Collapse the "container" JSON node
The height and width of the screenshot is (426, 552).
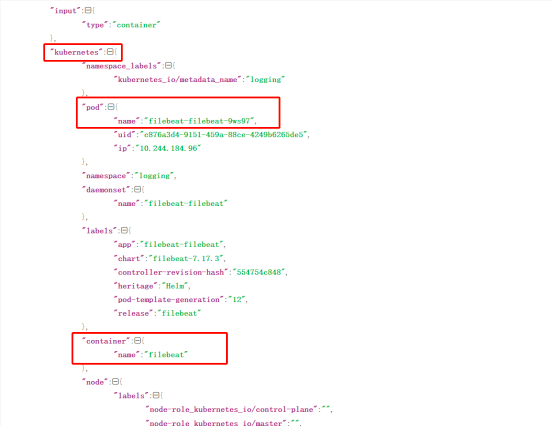[137, 340]
